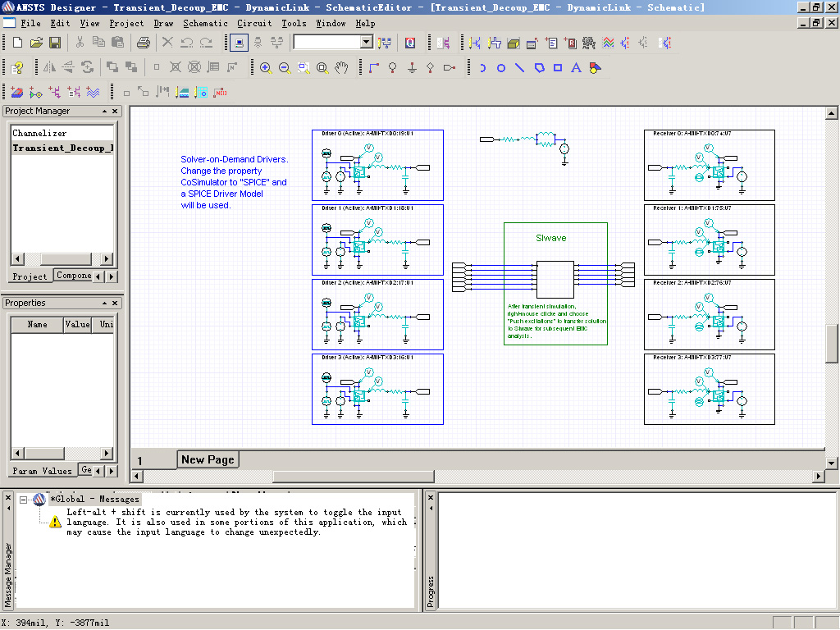The height and width of the screenshot is (630, 840).
Task: Switch to the Components tab
Action: pos(73,276)
